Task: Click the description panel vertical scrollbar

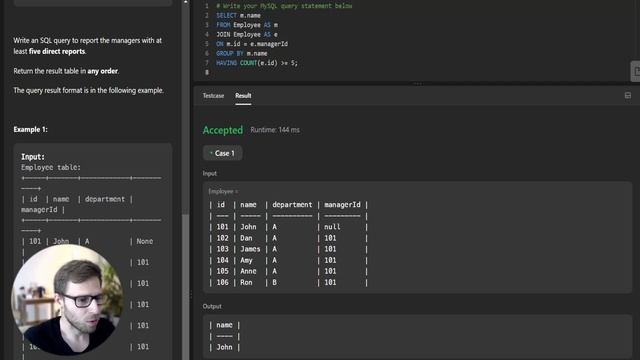Action: point(186,286)
